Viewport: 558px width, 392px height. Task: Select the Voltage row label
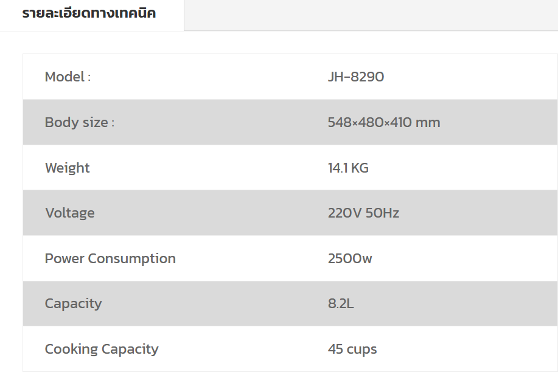pyautogui.click(x=70, y=213)
